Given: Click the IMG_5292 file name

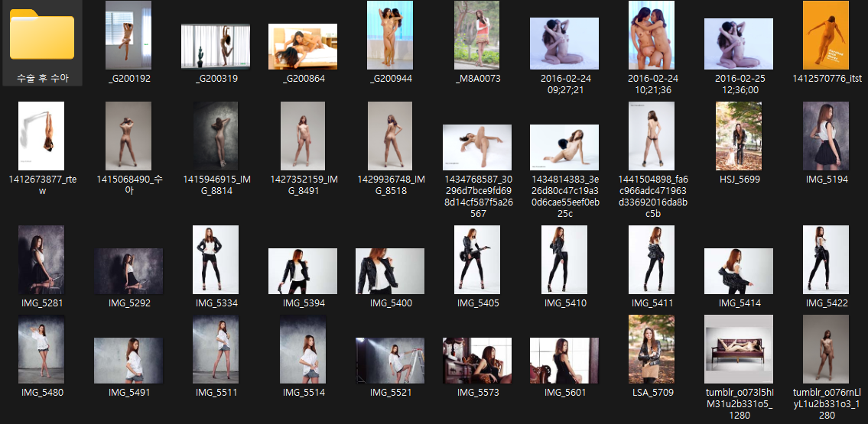Looking at the screenshot, I should 129,303.
